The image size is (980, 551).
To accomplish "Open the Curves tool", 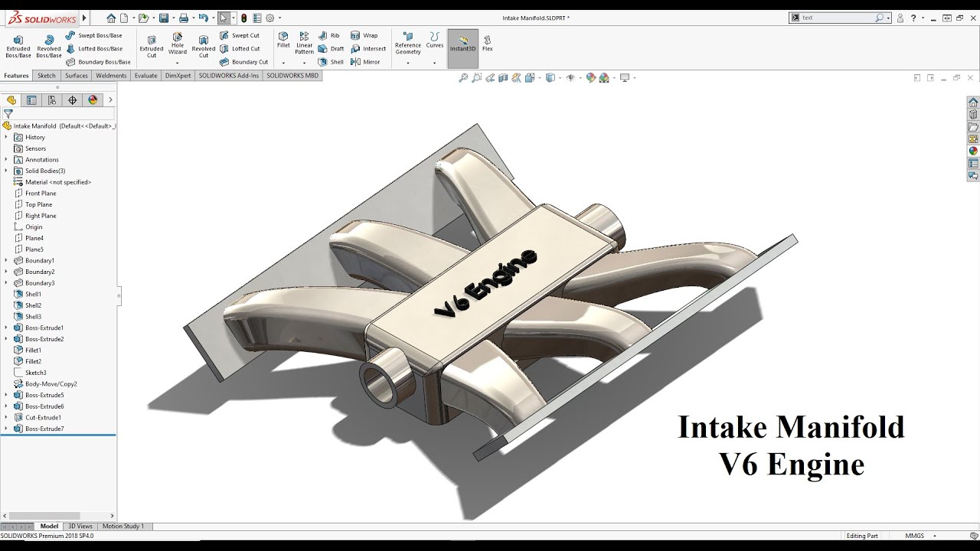I will [x=435, y=41].
